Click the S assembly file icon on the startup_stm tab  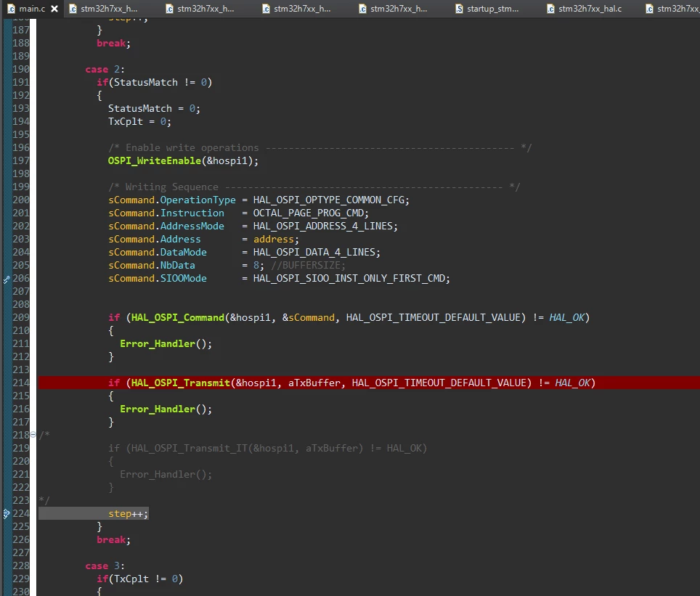pyautogui.click(x=459, y=9)
